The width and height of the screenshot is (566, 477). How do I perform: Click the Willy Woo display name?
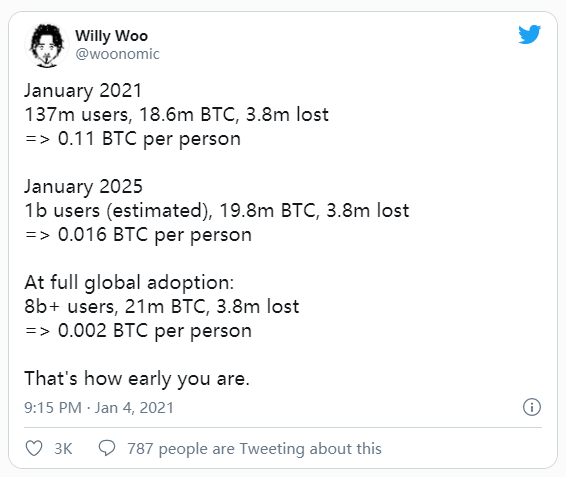(112, 36)
